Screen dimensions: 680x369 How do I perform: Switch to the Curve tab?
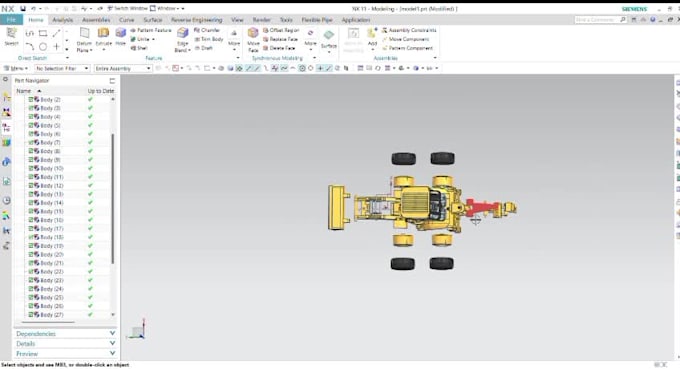point(126,20)
